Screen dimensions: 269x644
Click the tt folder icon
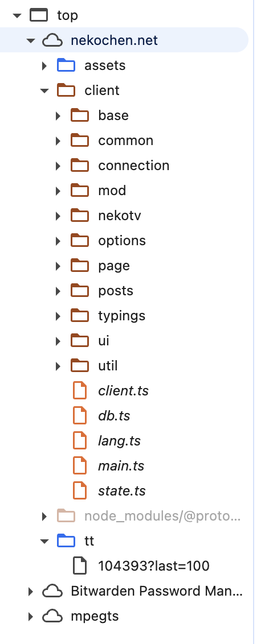(66, 541)
